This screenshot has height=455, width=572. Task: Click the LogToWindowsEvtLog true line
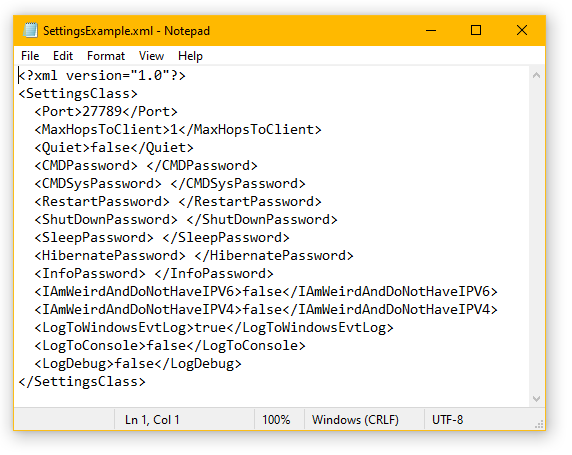tap(214, 328)
